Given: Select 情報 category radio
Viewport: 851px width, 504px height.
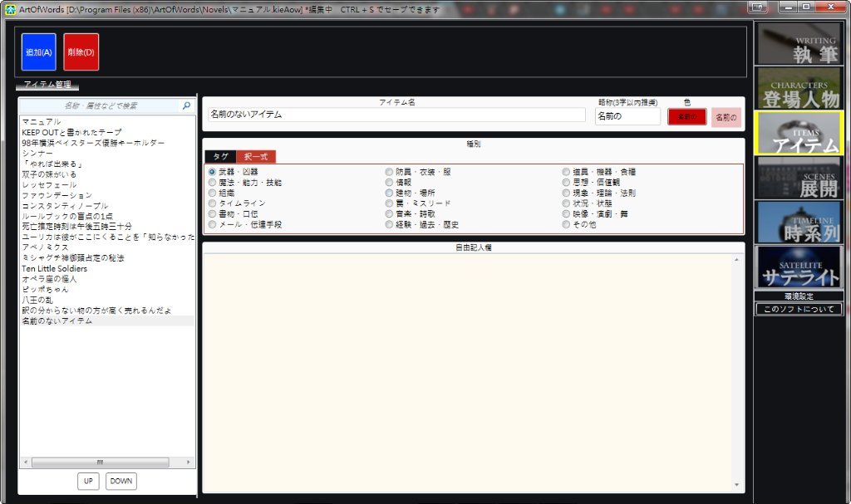Looking at the screenshot, I should click(x=389, y=183).
